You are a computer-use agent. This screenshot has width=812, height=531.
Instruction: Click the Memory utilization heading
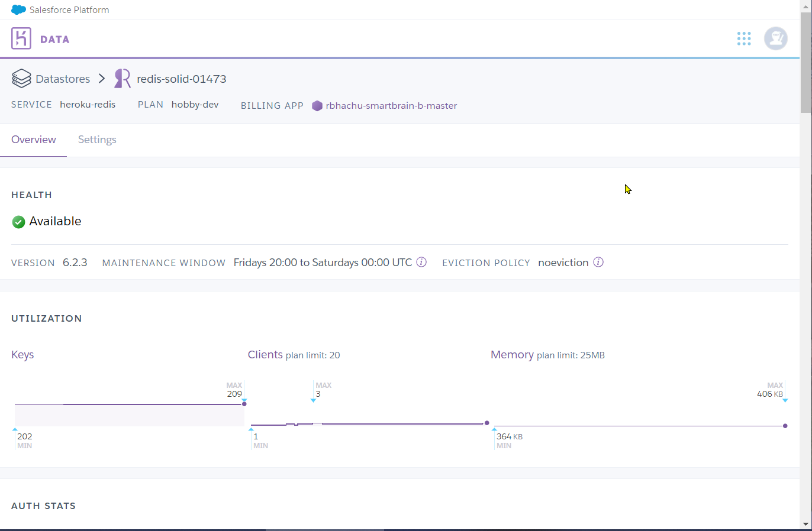(512, 355)
